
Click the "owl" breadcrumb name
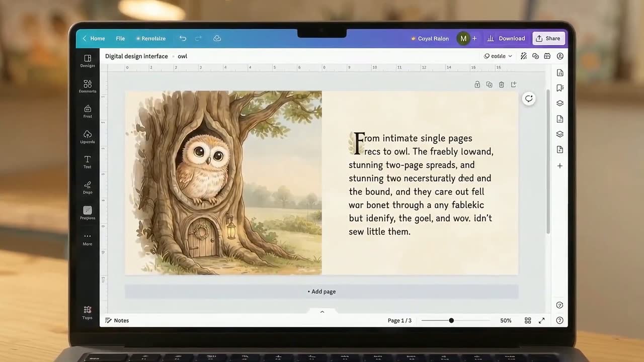point(182,56)
